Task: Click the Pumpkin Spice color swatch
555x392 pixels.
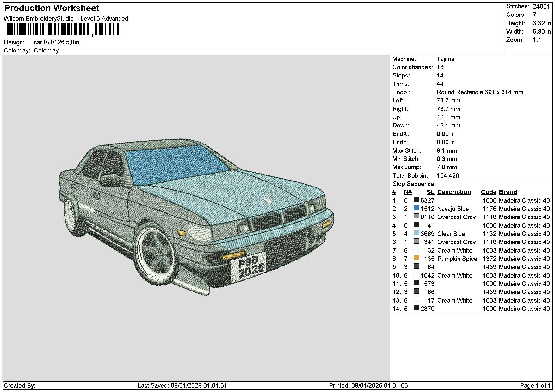Action: click(416, 258)
